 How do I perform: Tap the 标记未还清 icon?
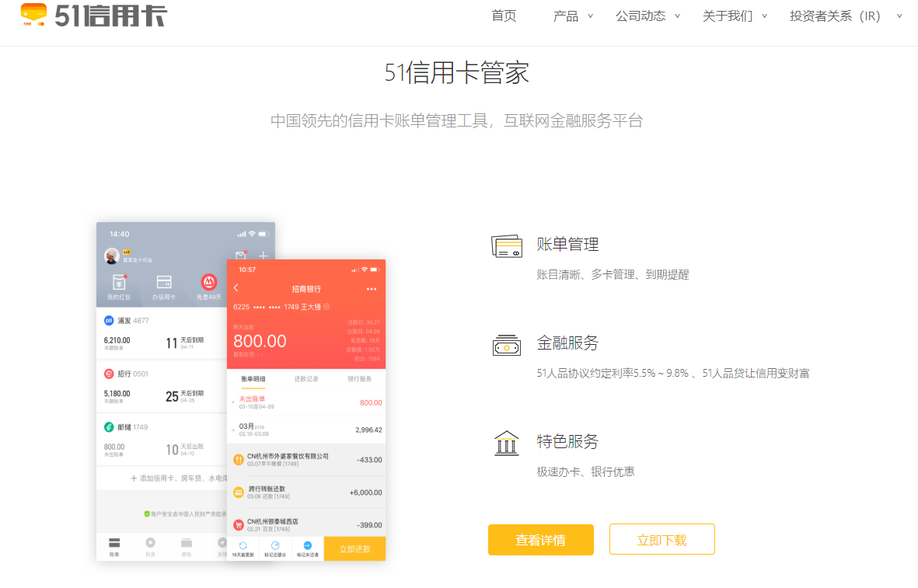click(307, 545)
